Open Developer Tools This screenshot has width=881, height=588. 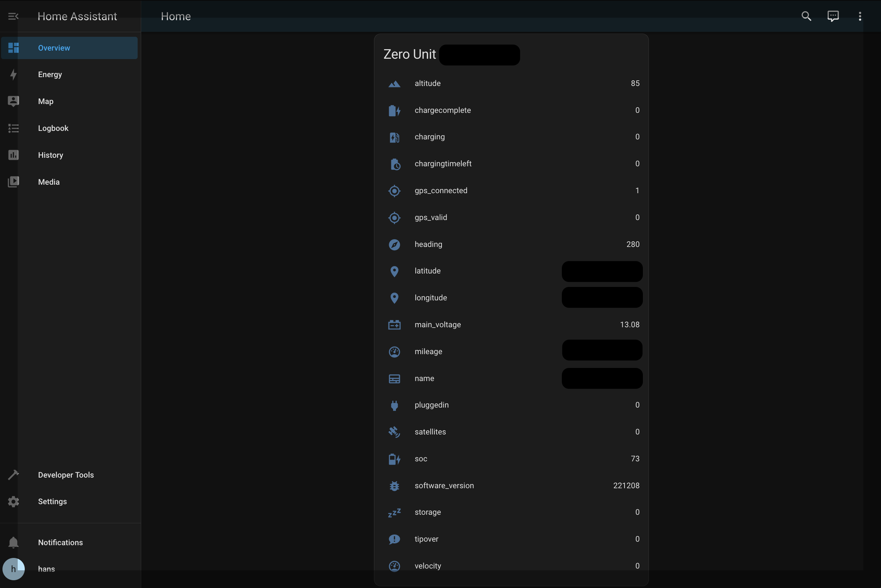click(x=66, y=475)
